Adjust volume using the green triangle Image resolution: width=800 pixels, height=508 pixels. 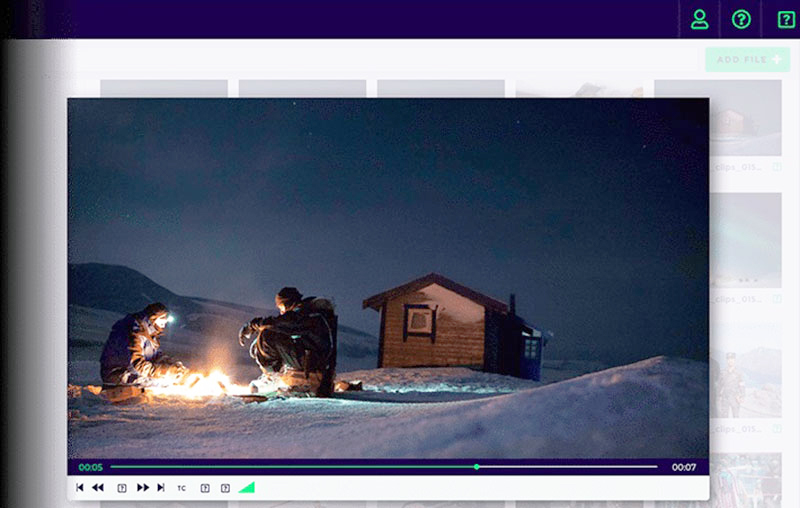(x=247, y=488)
